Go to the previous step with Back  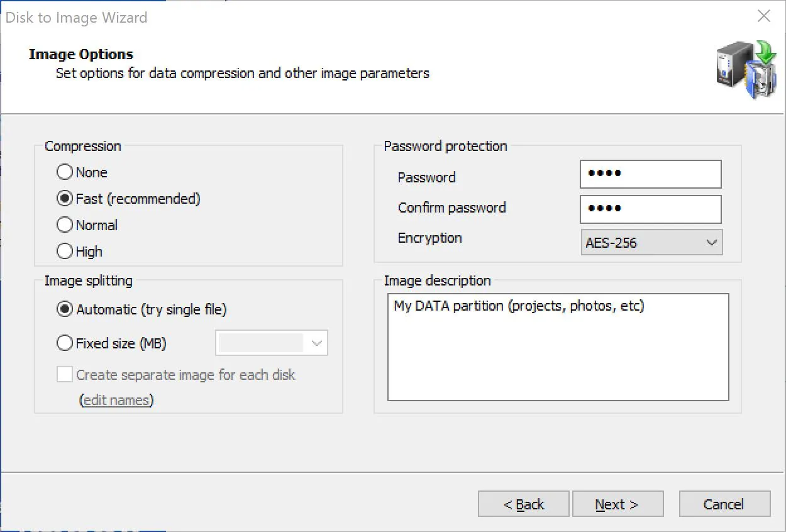[523, 504]
